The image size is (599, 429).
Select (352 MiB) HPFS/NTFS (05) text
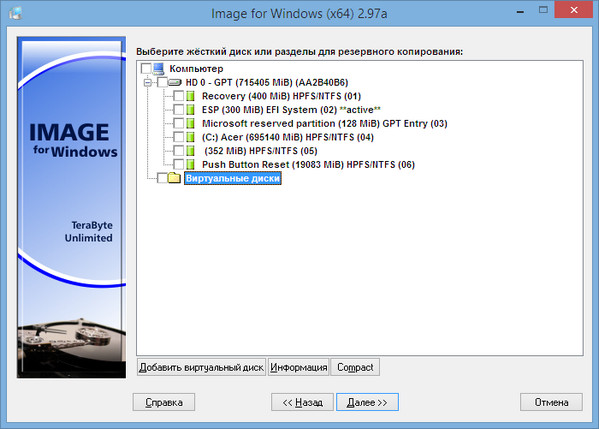tap(261, 151)
